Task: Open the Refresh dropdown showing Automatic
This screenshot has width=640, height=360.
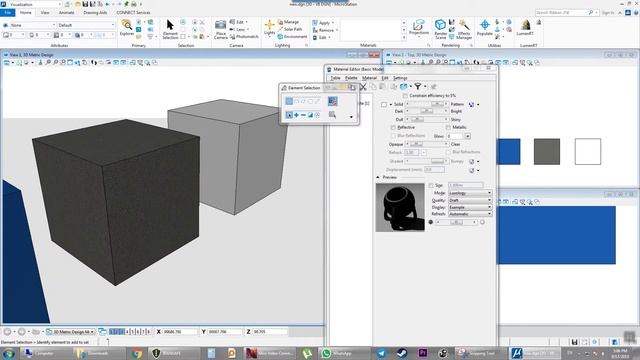Action: tap(470, 214)
